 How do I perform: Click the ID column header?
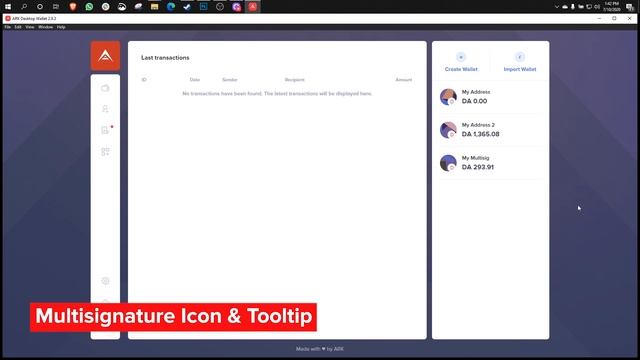[144, 80]
